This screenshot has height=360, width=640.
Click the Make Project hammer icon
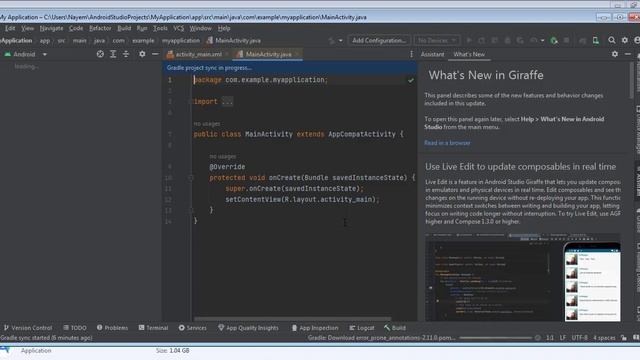pyautogui.click(x=332, y=40)
